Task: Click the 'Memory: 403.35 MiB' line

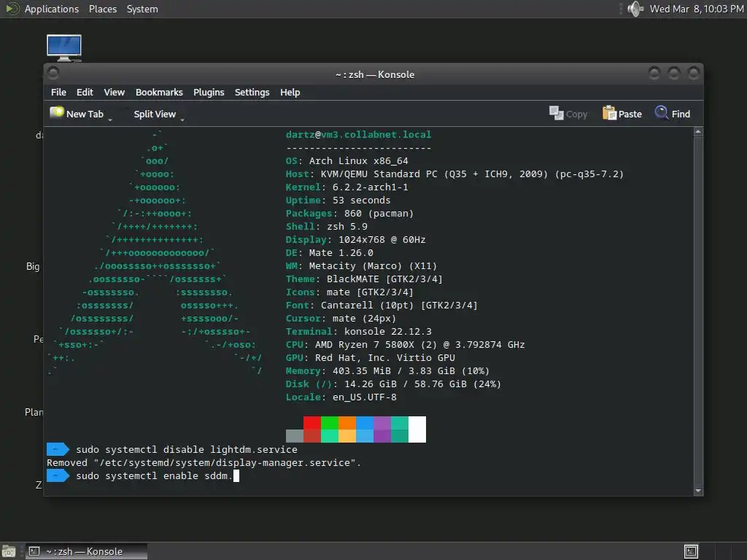Action: pyautogui.click(x=387, y=371)
